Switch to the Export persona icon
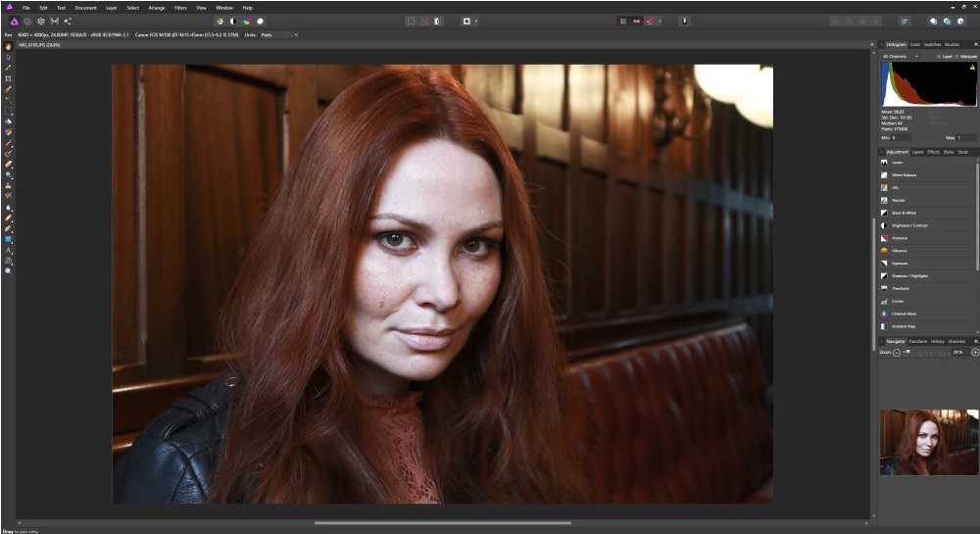The height and width of the screenshot is (534, 980). pyautogui.click(x=68, y=22)
